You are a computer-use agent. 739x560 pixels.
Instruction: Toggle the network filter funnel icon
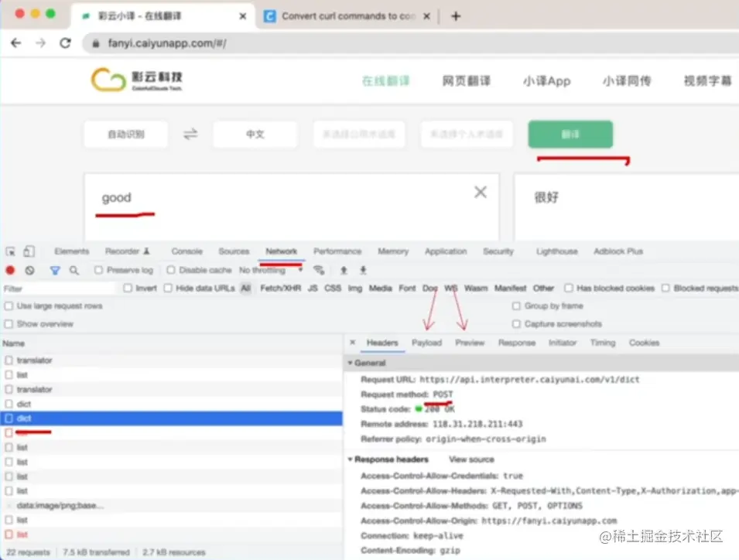tap(55, 271)
